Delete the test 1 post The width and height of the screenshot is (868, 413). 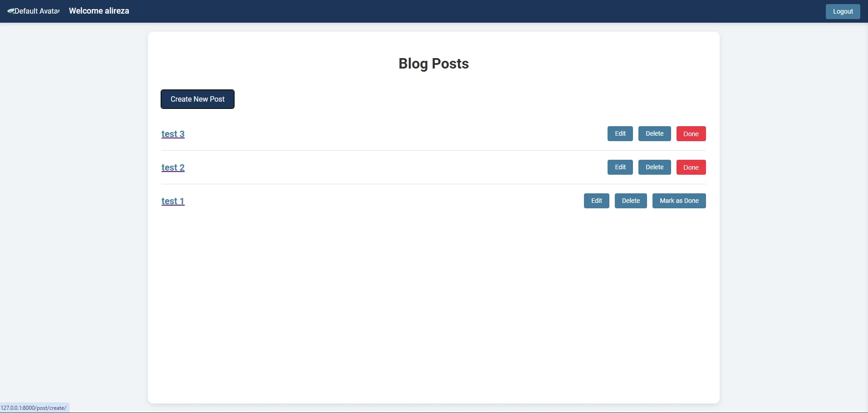(x=631, y=201)
